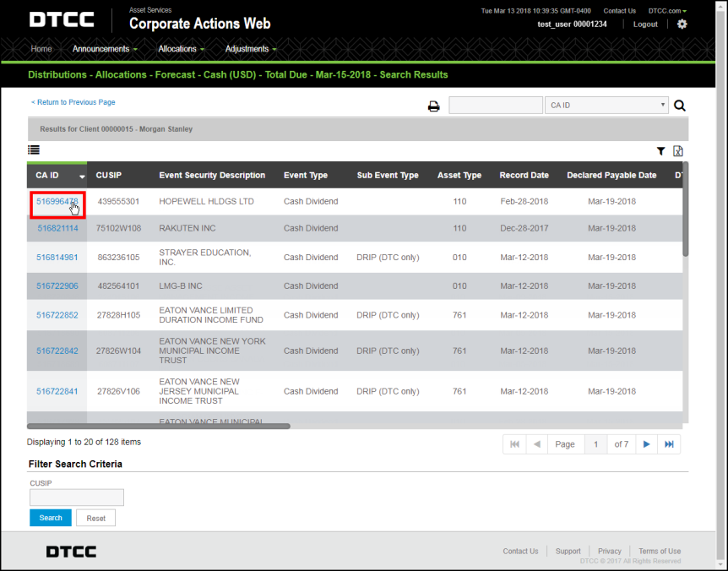The height and width of the screenshot is (571, 728).
Task: Select CUSIP 482564101 cell
Action: coord(118,286)
